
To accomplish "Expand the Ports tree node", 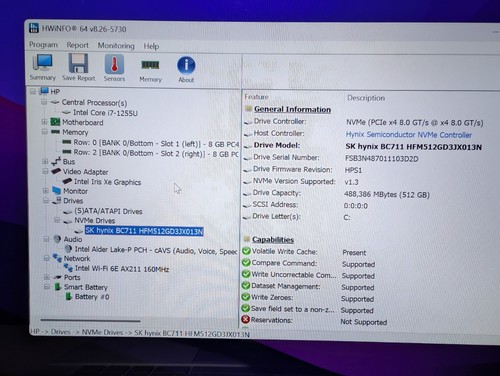I will coord(47,277).
